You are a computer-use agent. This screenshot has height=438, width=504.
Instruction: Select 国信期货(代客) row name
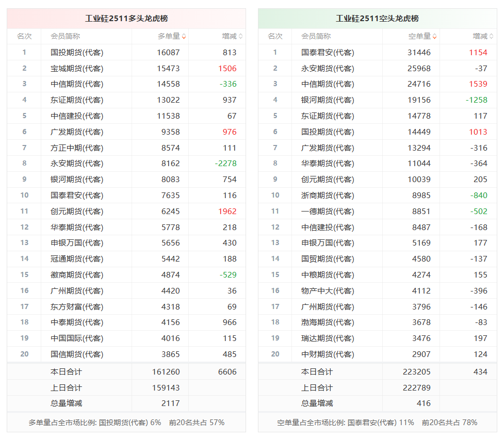(77, 354)
